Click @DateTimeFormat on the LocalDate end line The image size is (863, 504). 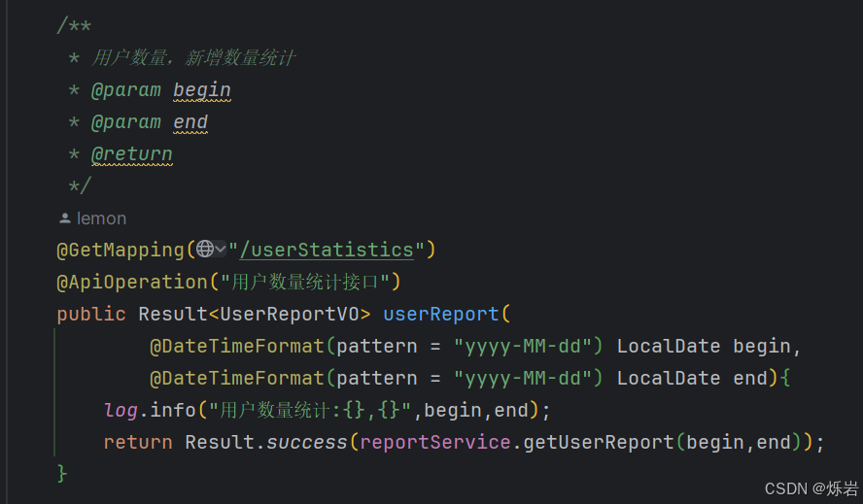[237, 378]
